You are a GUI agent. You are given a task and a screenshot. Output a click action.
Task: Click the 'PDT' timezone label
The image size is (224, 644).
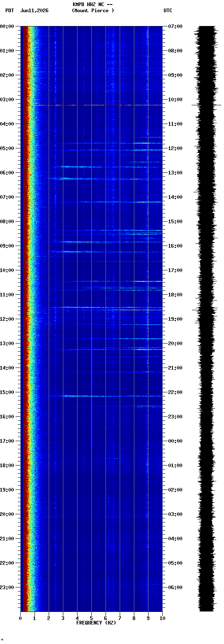(9, 11)
